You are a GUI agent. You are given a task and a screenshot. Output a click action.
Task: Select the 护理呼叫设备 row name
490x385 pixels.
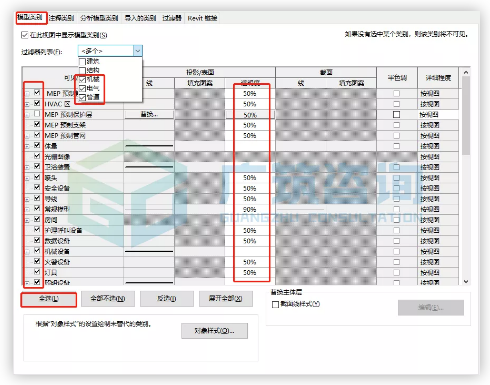coord(63,230)
